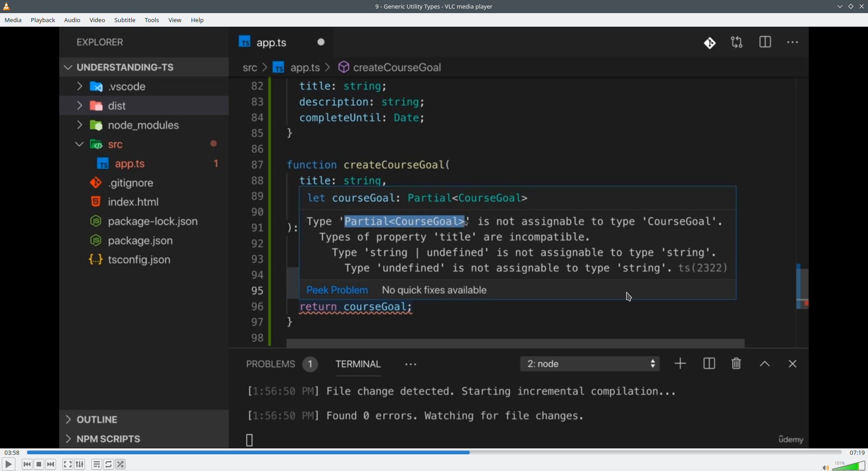Toggle loop playback mode
This screenshot has height=471, width=868.
108,464
